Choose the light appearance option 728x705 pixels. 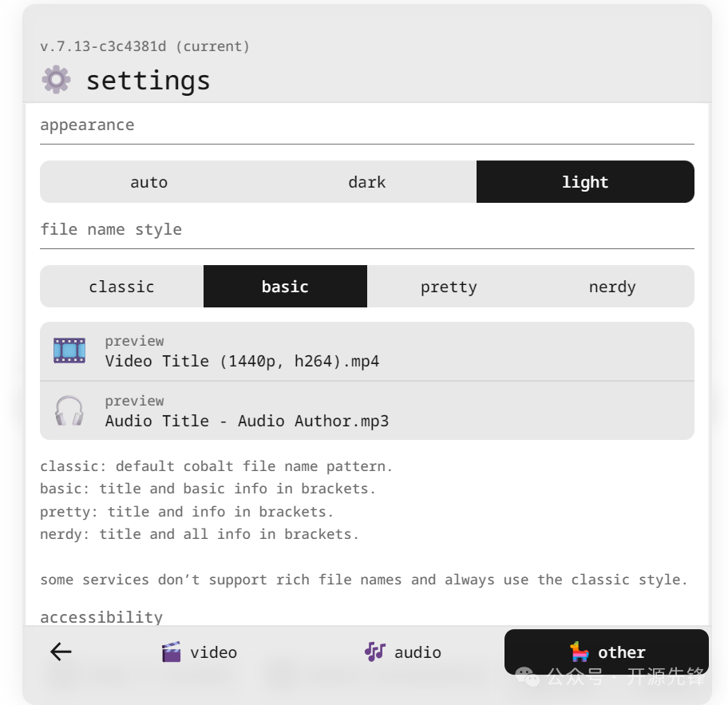click(x=585, y=182)
